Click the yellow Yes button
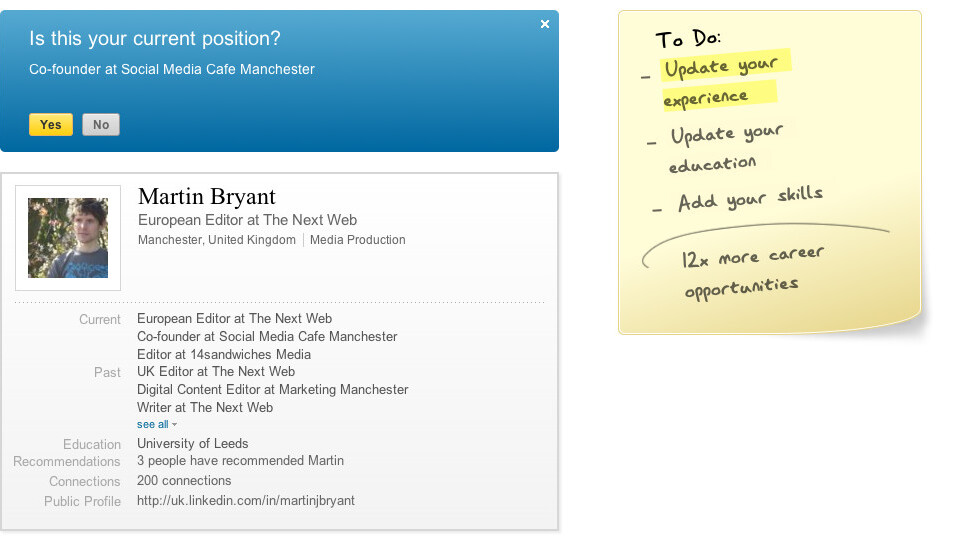 click(51, 125)
